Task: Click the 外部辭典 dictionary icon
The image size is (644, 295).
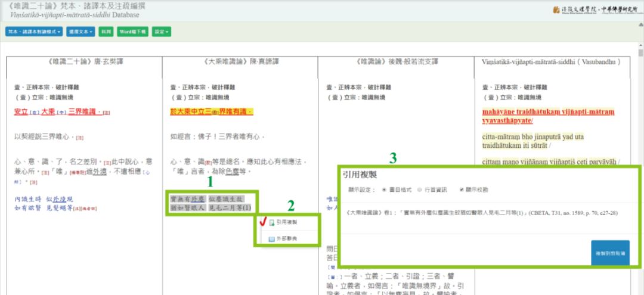Action: point(271,238)
